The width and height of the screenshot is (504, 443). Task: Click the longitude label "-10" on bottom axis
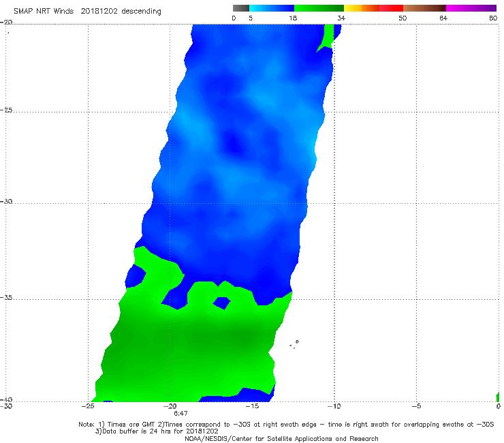pos(334,406)
